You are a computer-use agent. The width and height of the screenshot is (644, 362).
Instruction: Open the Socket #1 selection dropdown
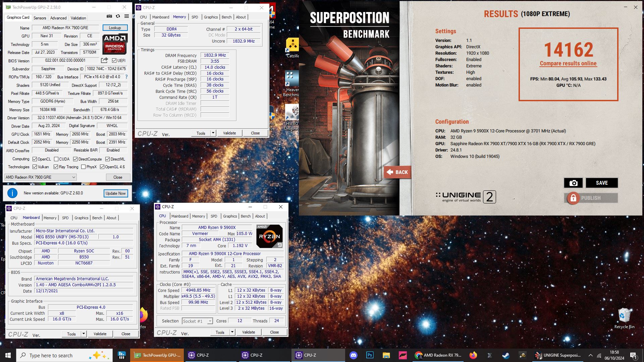(197, 321)
